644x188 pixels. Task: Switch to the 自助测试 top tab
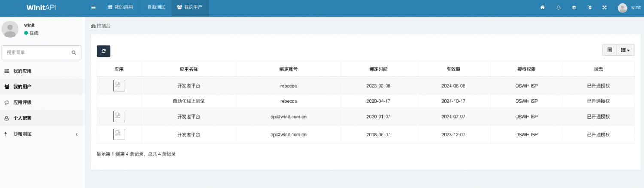coord(156,8)
